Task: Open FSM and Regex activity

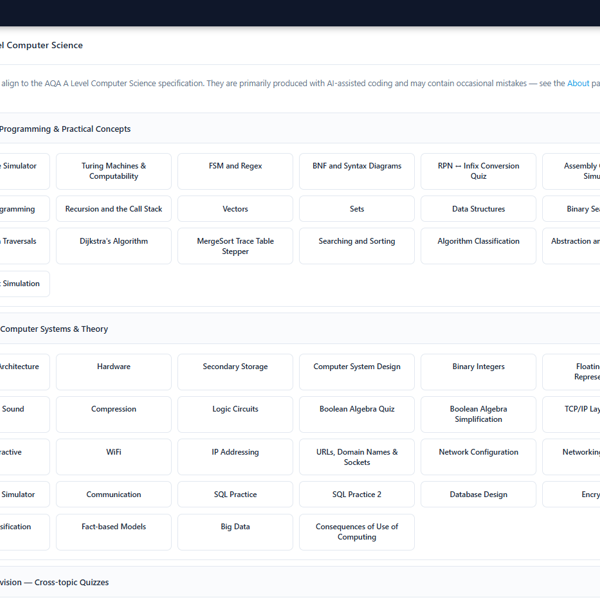Action: (x=235, y=171)
